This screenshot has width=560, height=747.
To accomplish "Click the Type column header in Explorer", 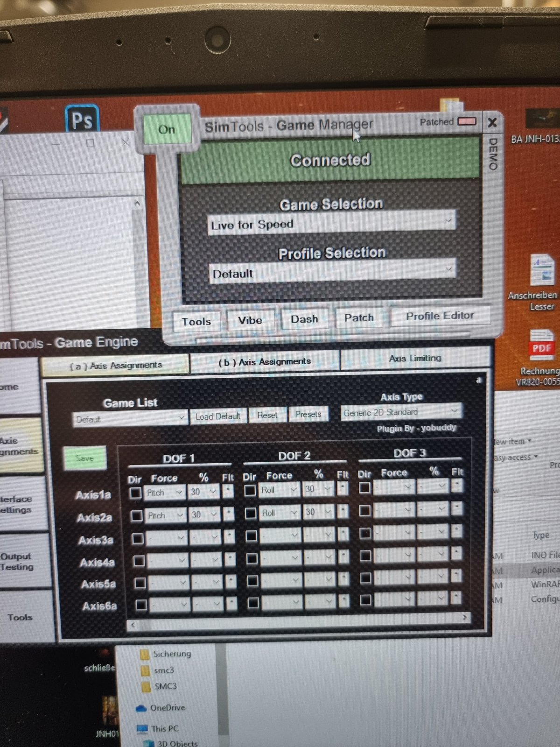I will pos(540,535).
